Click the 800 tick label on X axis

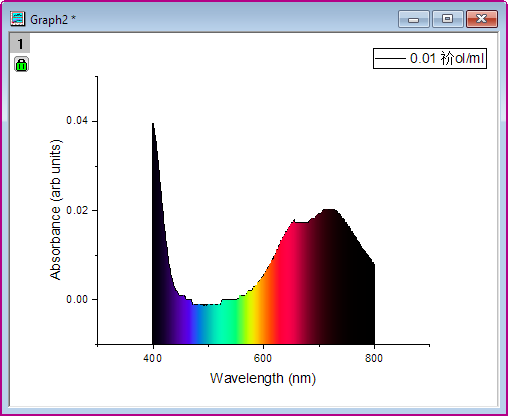pyautogui.click(x=374, y=358)
